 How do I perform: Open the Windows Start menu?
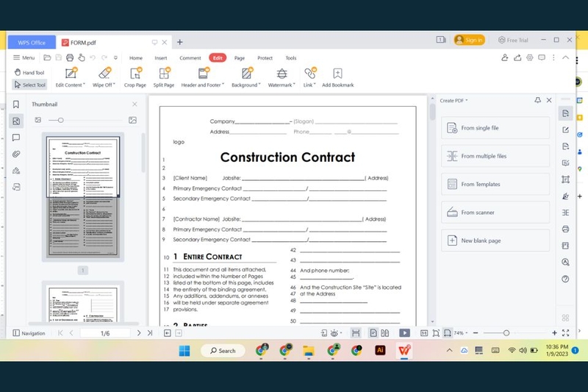pyautogui.click(x=184, y=351)
